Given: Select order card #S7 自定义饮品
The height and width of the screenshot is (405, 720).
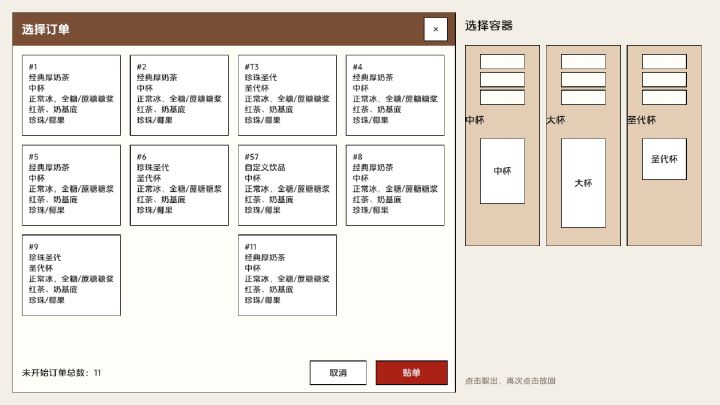Looking at the screenshot, I should click(x=287, y=185).
